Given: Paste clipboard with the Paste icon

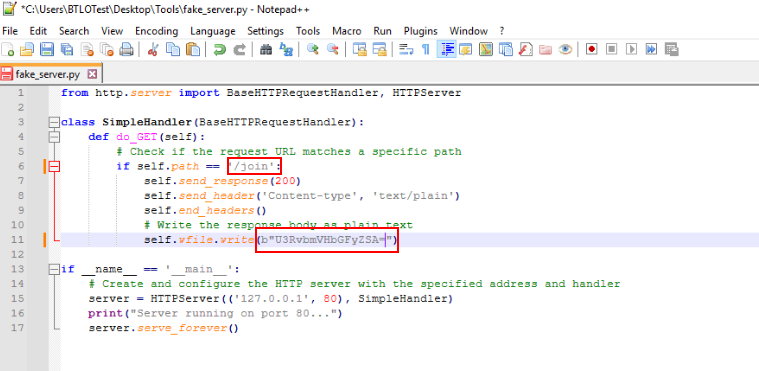Looking at the screenshot, I should coord(193,49).
